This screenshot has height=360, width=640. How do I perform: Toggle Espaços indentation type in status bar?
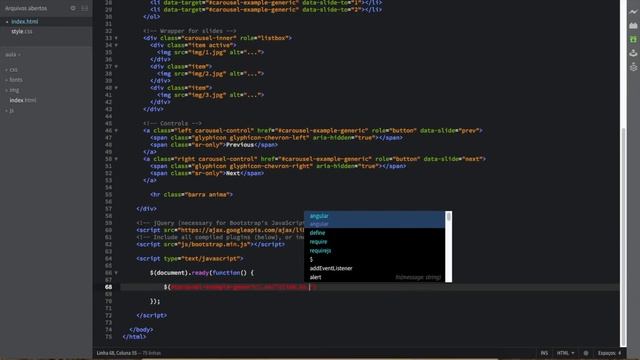607,353
